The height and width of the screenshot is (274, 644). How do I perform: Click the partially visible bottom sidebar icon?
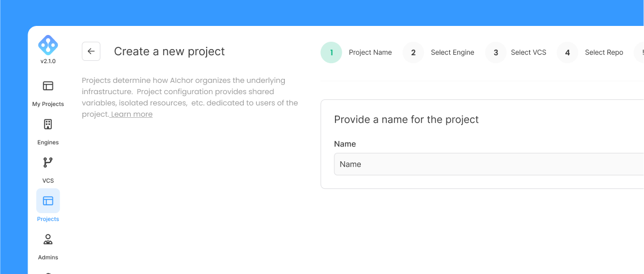click(x=48, y=273)
